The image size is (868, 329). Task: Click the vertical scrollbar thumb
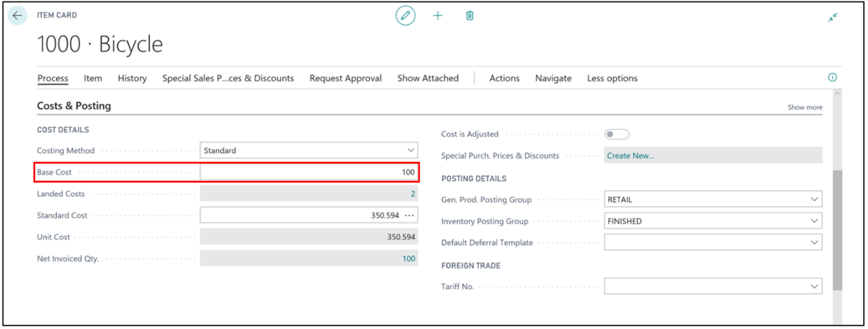pyautogui.click(x=838, y=230)
